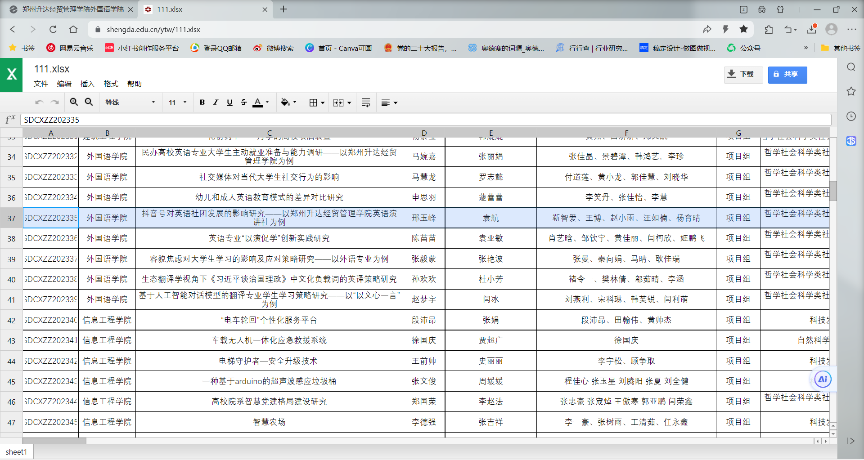Click the 下载 download button

741,74
